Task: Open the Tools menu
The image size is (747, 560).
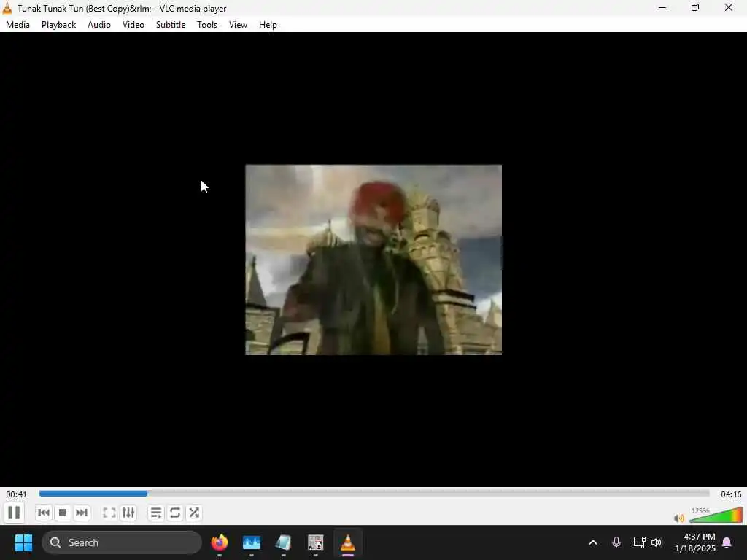Action: pyautogui.click(x=207, y=25)
